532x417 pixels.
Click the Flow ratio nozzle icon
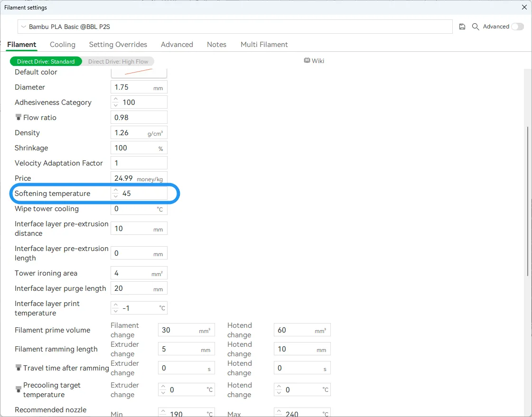(19, 117)
